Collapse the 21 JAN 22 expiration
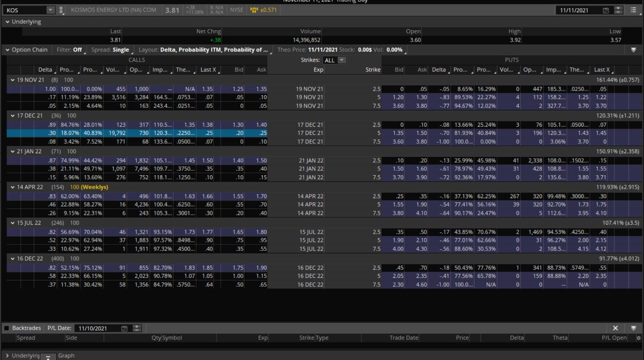Screen dimensions: 644x360 click(x=12, y=152)
